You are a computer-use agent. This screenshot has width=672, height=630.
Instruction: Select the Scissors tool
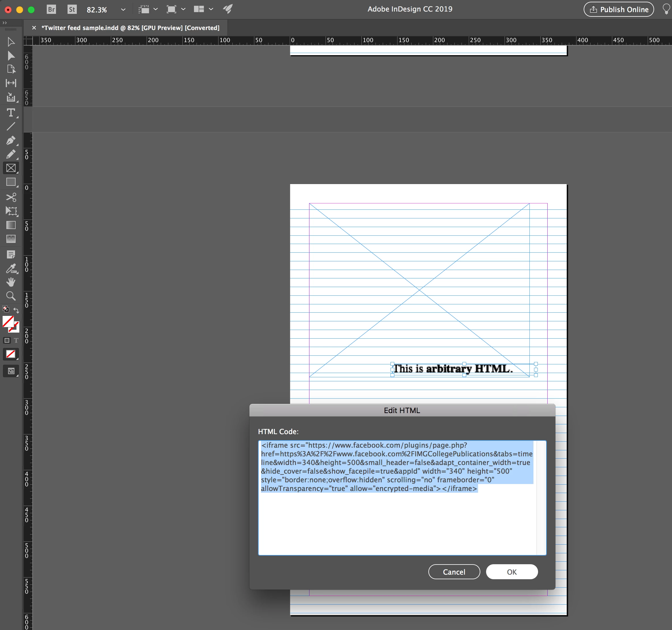(x=11, y=197)
